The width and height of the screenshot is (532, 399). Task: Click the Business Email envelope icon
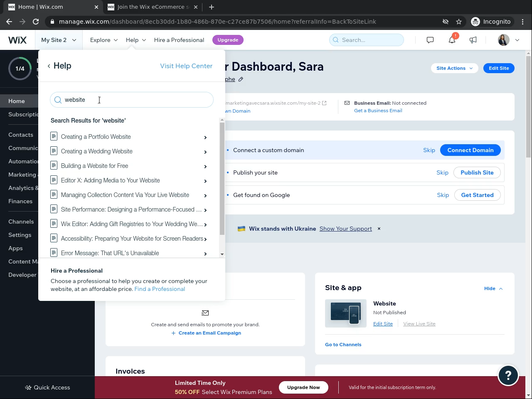(x=347, y=103)
